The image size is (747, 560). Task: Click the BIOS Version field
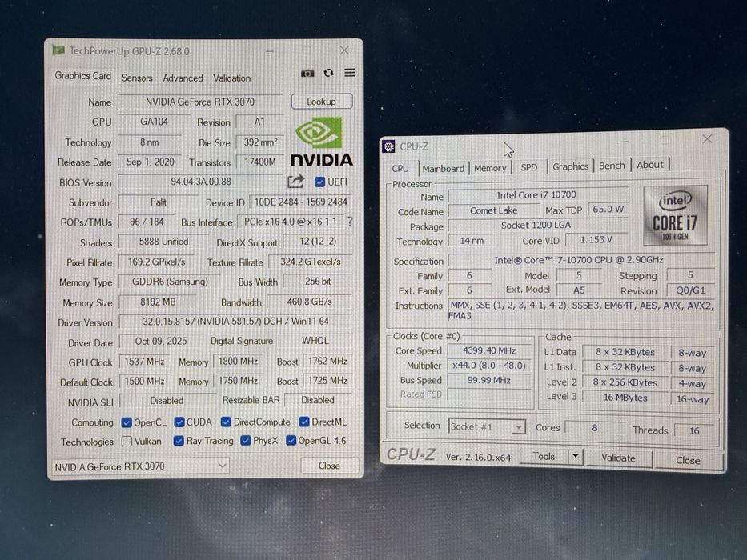coord(201,182)
